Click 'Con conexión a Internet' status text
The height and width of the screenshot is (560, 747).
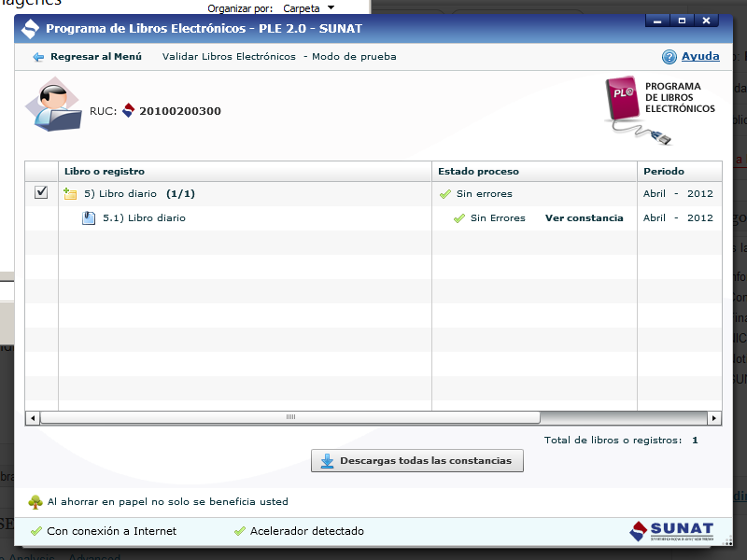coord(111,531)
